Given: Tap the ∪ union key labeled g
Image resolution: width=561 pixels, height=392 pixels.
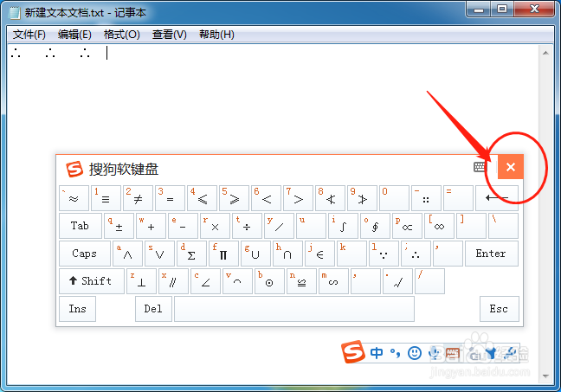Looking at the screenshot, I should click(255, 254).
